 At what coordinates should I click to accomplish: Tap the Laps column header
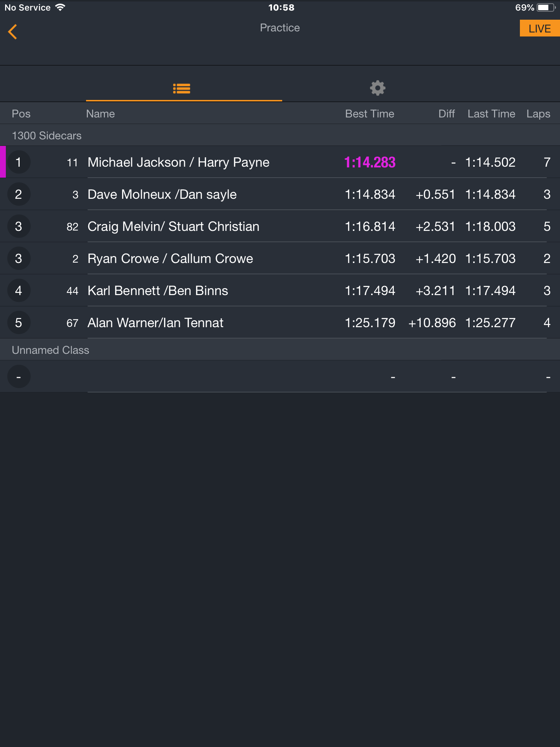538,114
